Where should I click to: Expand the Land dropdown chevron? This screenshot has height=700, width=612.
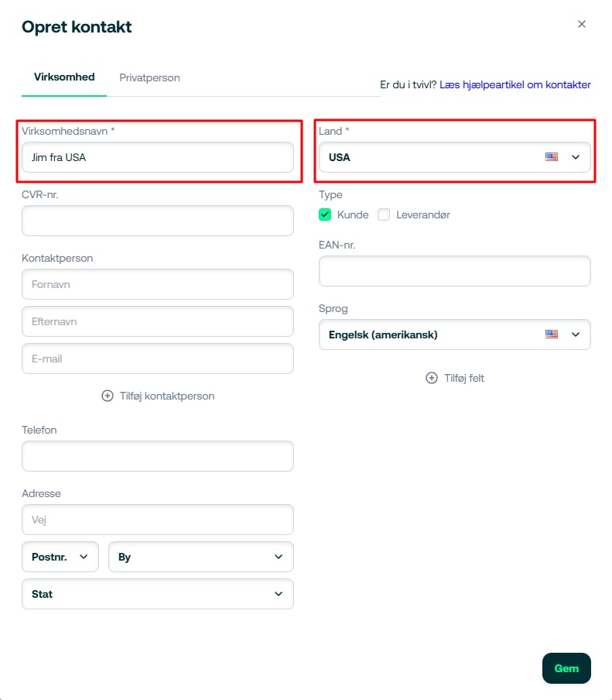coord(576,157)
